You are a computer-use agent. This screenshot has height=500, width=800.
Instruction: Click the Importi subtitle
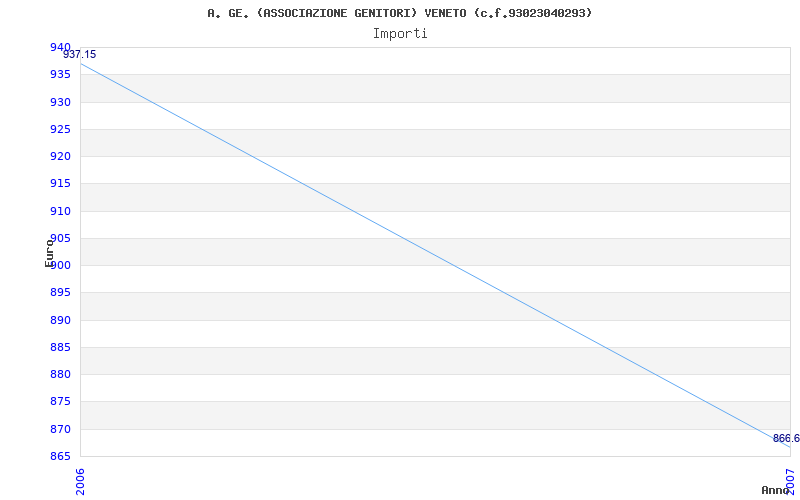tap(399, 34)
